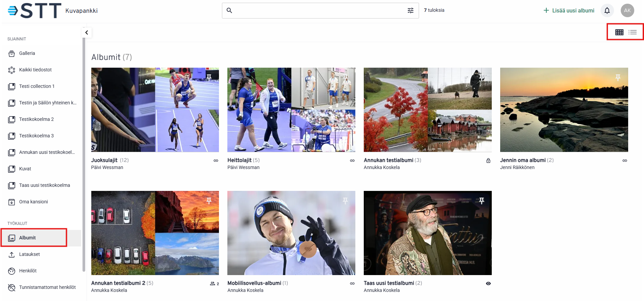Viewport: 644px width, 301px height.
Task: Open search filter options icon
Action: pyautogui.click(x=410, y=11)
